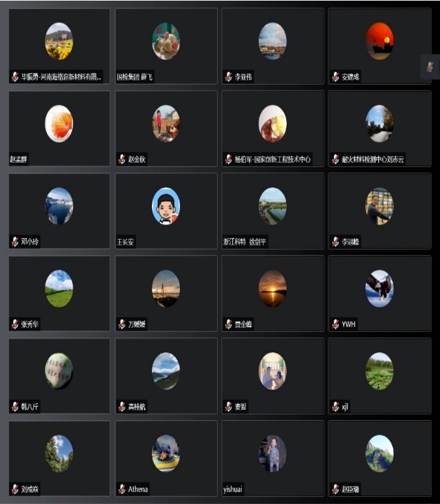Click the muted microphone icon beside 张秀华
The width and height of the screenshot is (440, 504).
pyautogui.click(x=15, y=324)
